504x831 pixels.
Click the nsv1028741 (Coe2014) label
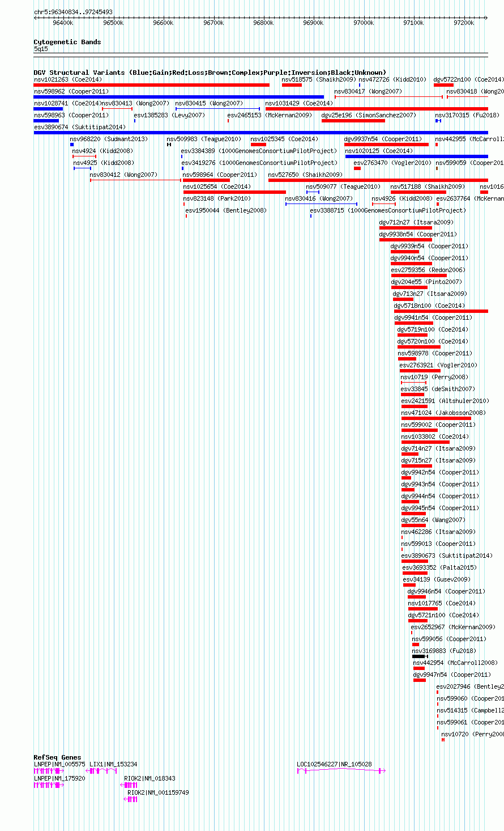(67, 104)
